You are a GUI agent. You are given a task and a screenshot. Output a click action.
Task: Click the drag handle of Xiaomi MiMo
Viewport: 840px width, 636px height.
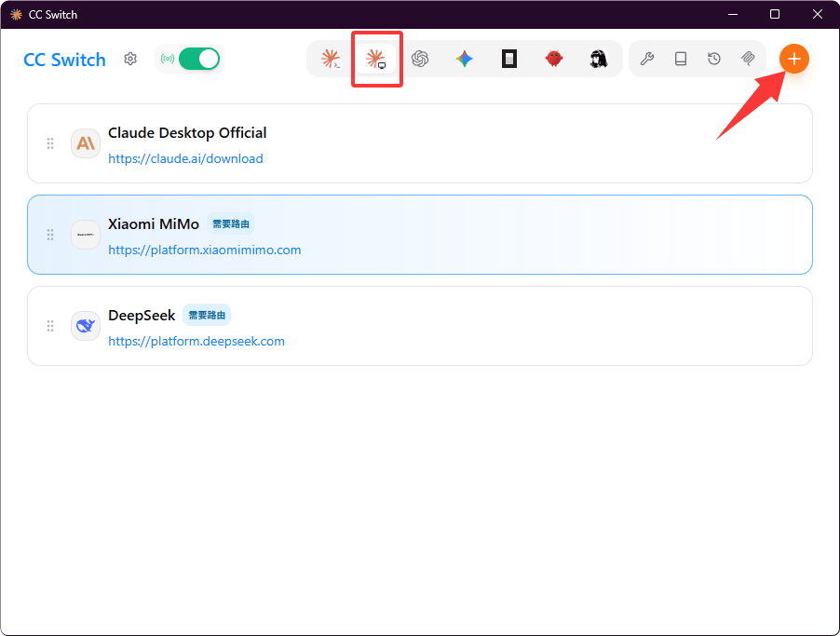(50, 235)
